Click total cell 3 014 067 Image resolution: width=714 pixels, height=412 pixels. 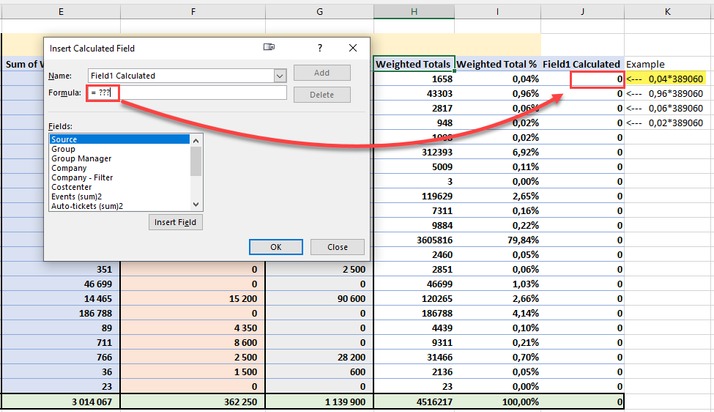point(61,402)
